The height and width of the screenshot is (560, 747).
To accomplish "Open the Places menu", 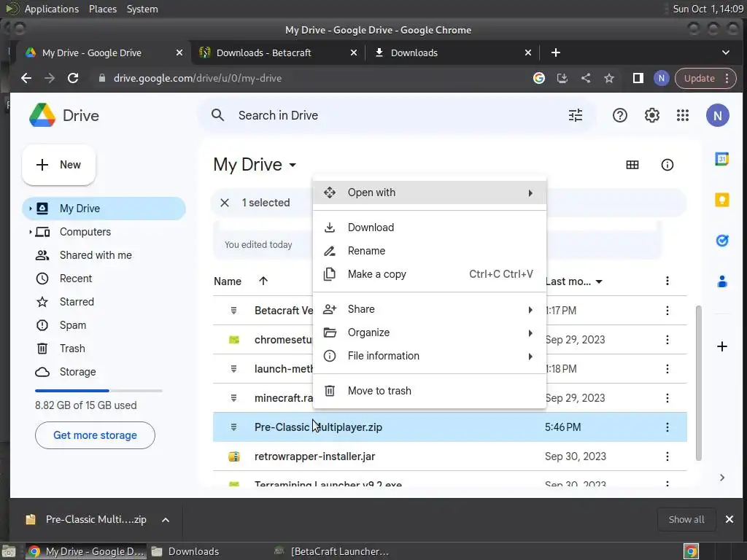I will pos(102,9).
